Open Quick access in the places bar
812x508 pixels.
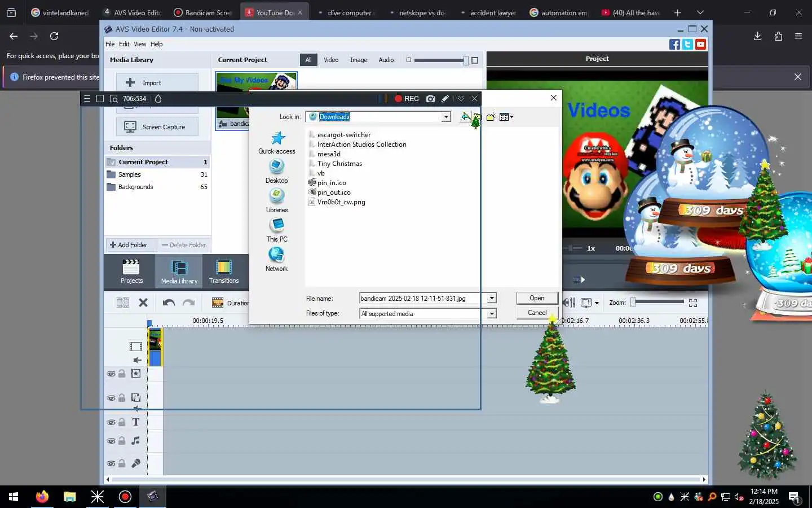click(x=277, y=143)
